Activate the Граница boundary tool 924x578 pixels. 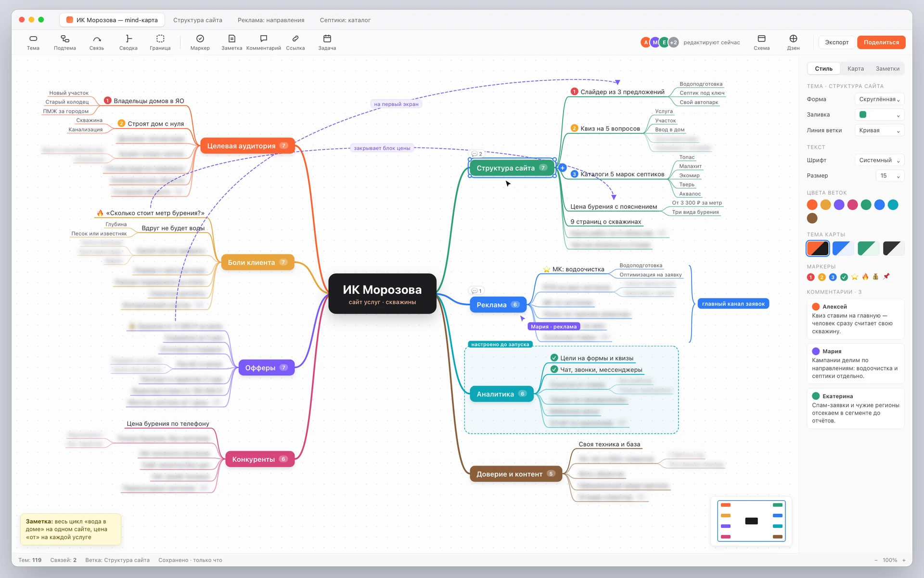pos(160,42)
